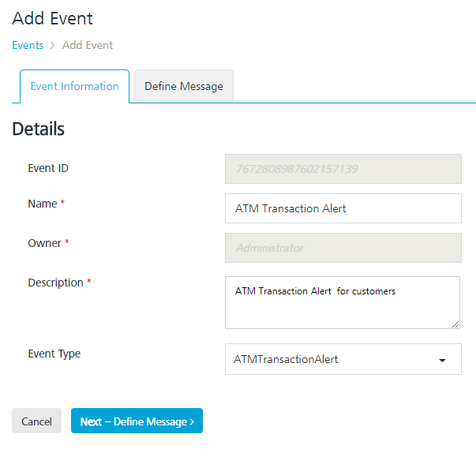Expand the Event Type combo box

pos(332,359)
